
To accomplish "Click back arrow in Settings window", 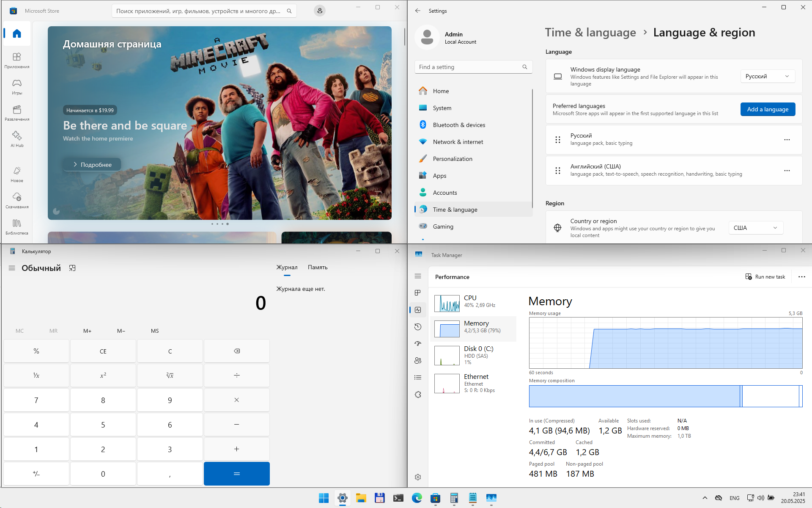I will [418, 11].
